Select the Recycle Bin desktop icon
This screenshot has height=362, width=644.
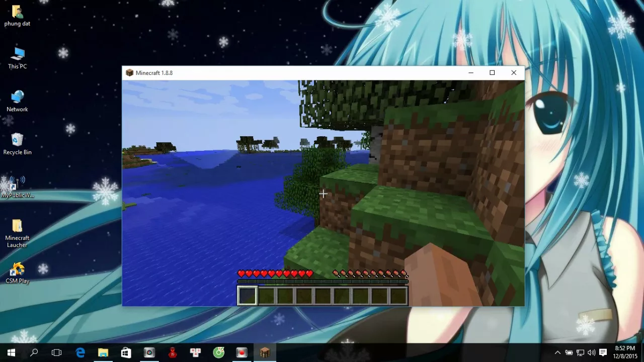17,143
